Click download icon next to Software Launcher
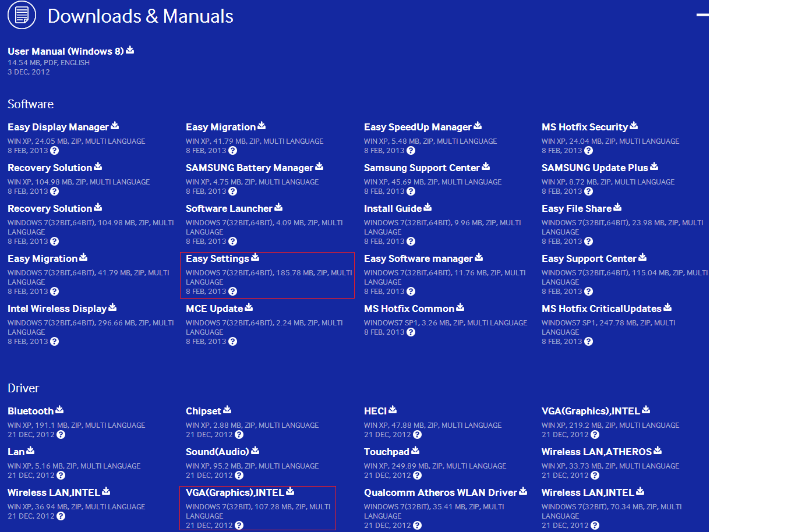 coord(278,207)
